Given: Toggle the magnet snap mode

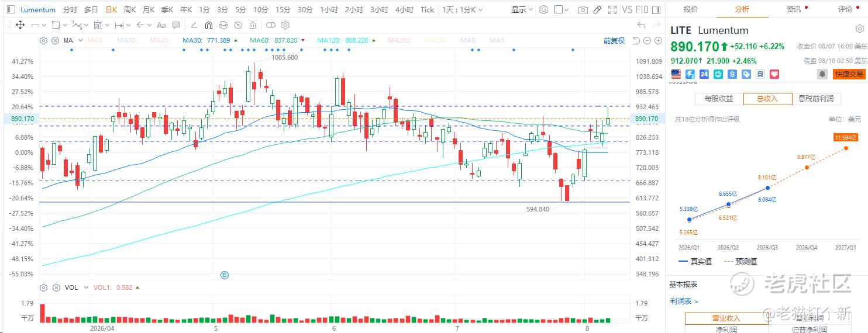Looking at the screenshot, I should point(208,25).
